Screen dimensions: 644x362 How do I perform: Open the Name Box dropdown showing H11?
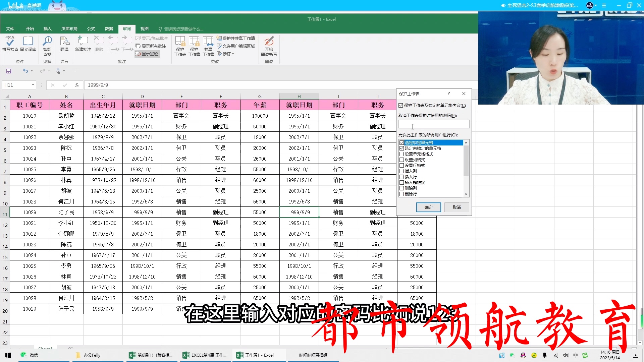[x=32, y=85]
